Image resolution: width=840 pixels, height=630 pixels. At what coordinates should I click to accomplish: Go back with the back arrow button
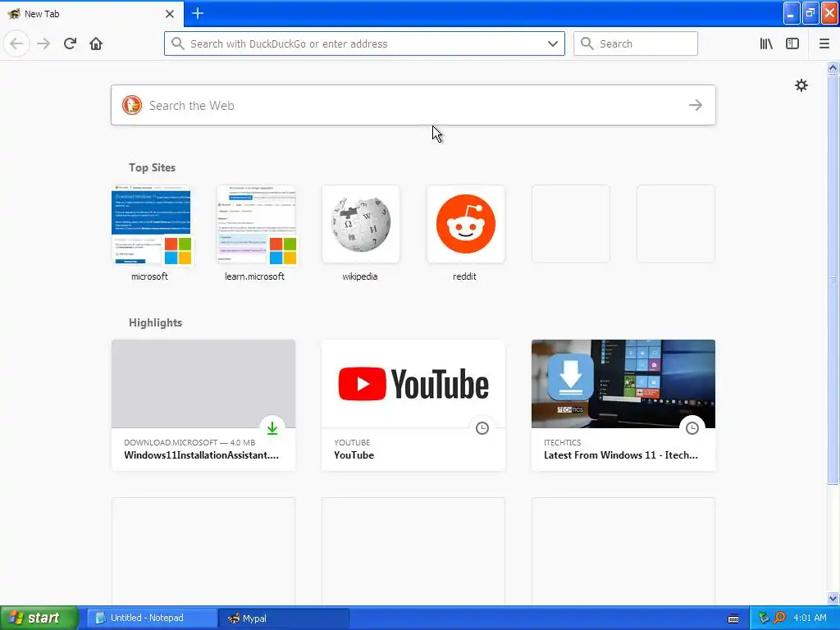[x=16, y=43]
